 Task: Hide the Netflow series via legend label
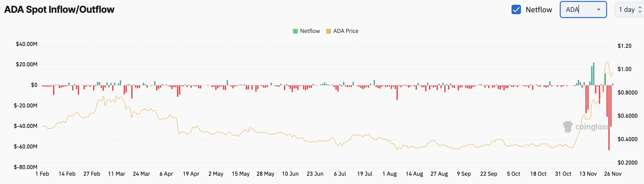coord(310,31)
